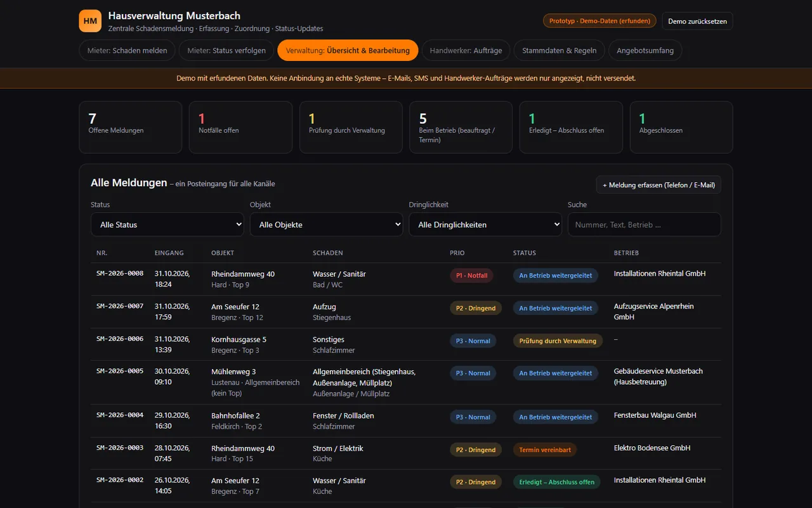Open the Prüfung durch Verwaltung stat card
The width and height of the screenshot is (812, 508).
pos(351,127)
